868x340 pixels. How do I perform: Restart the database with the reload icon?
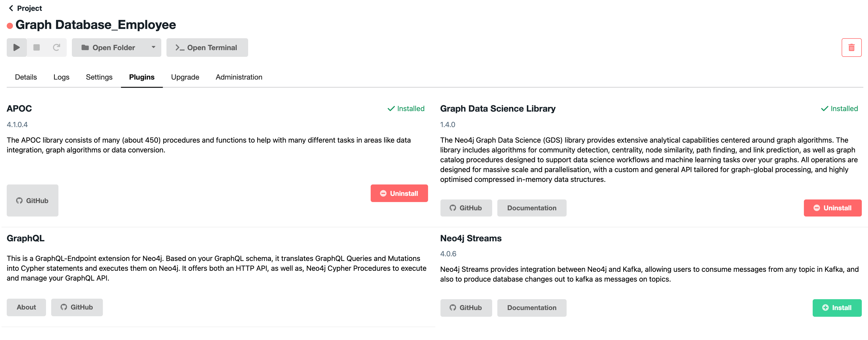pos(56,48)
